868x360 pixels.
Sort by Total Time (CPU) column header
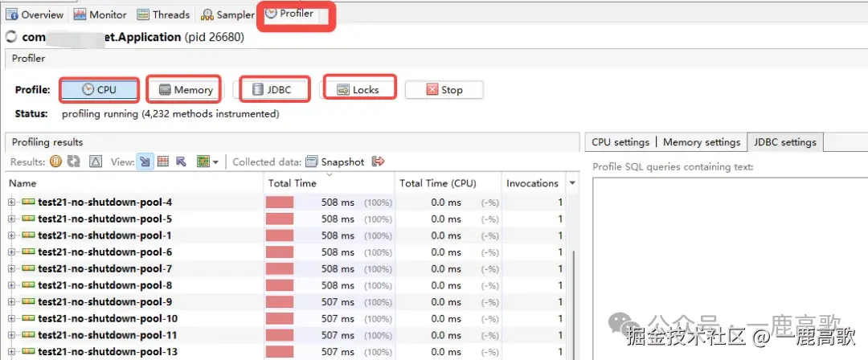click(448, 183)
